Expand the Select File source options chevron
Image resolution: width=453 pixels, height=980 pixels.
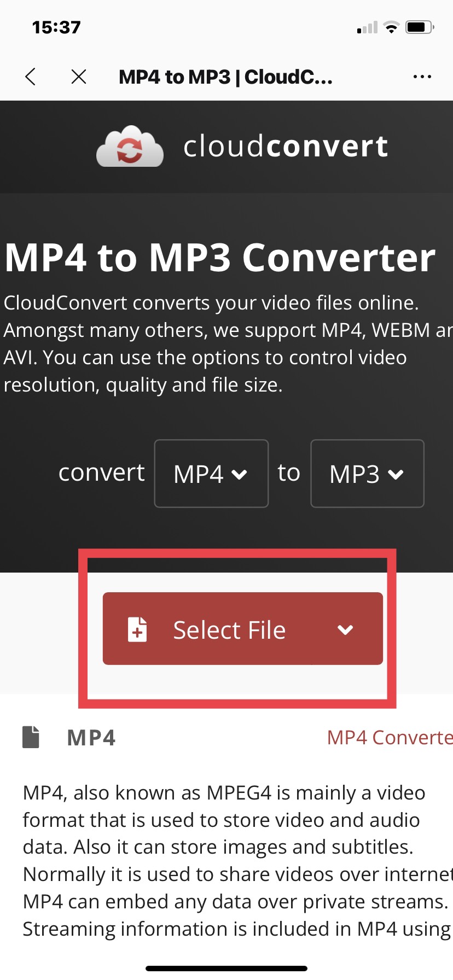pyautogui.click(x=345, y=629)
